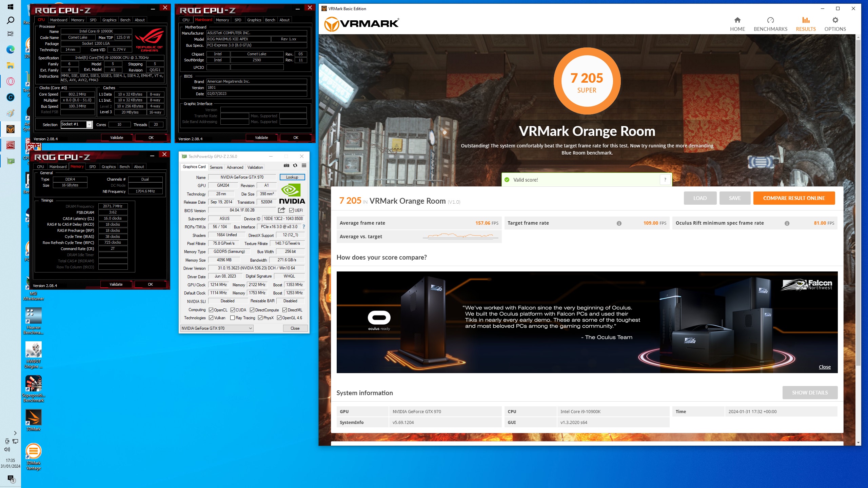Toggle OpenGL 4.6 checkbox in GPU-Z
The image size is (868, 488).
click(279, 318)
